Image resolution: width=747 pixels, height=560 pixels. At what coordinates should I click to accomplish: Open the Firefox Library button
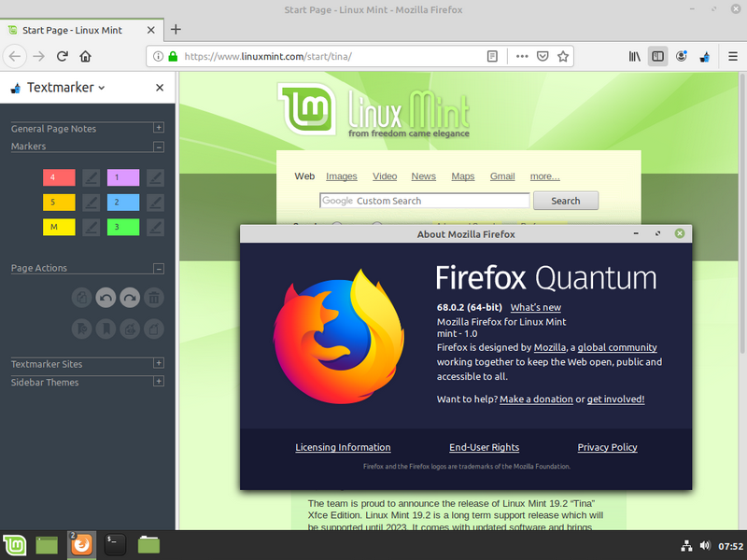[x=635, y=56]
